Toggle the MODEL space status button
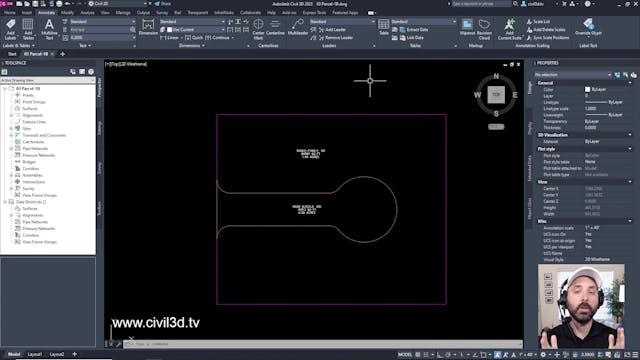The height and width of the screenshot is (360, 640). pyautogui.click(x=405, y=355)
